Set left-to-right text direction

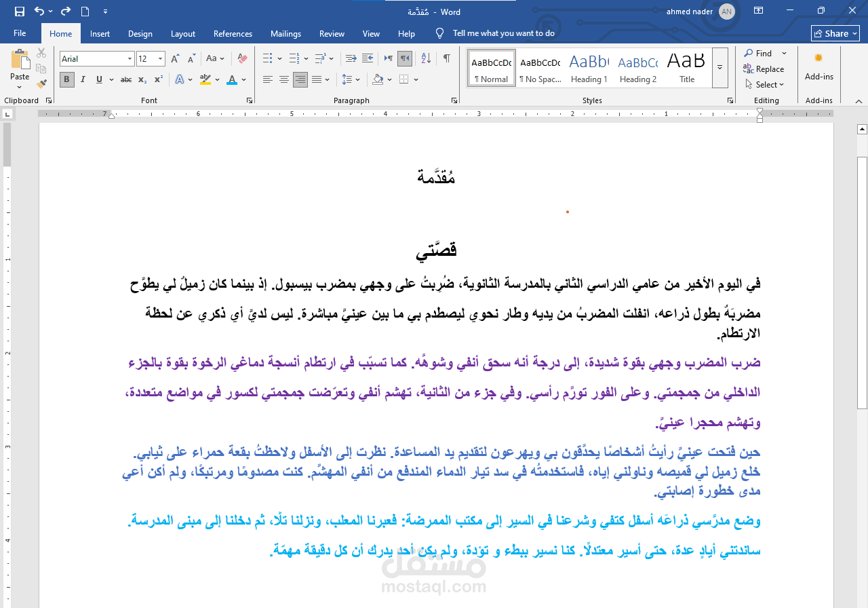click(389, 59)
